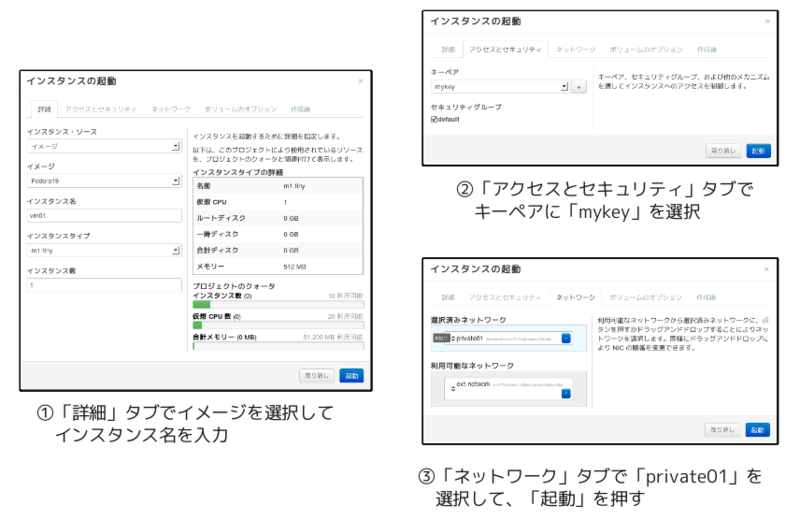The width and height of the screenshot is (800, 520).
Task: Click the 合計メモリー quota progress bar
Action: pos(278,346)
